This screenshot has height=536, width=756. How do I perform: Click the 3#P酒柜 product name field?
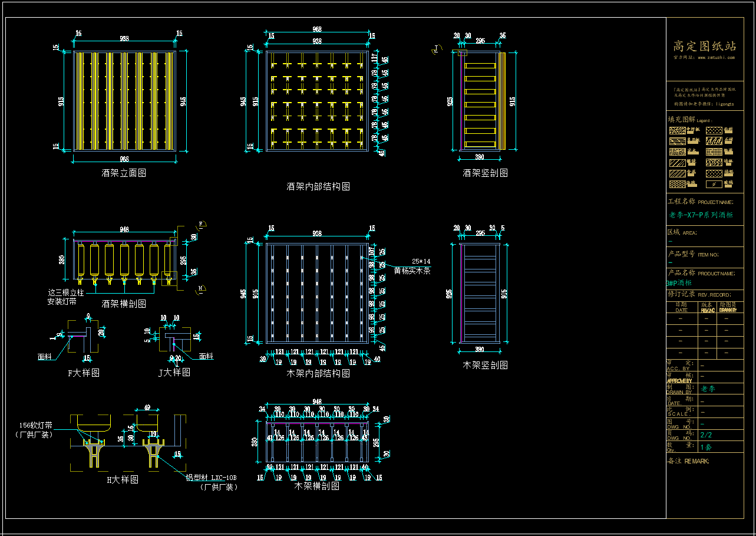click(679, 283)
